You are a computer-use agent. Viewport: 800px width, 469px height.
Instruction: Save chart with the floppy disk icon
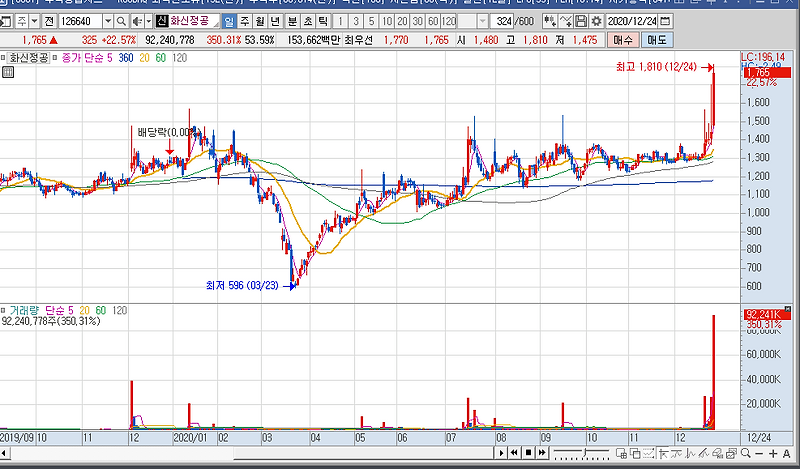581,21
